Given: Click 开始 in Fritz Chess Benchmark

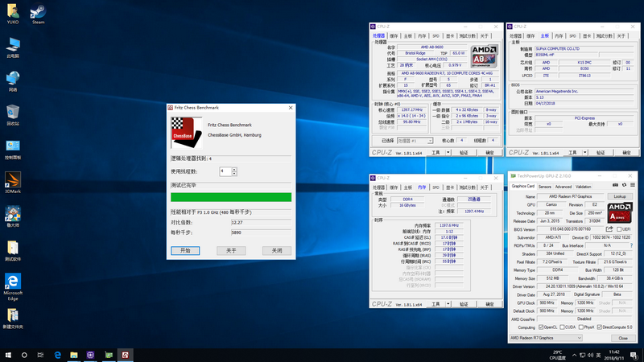Looking at the screenshot, I should pos(185,250).
